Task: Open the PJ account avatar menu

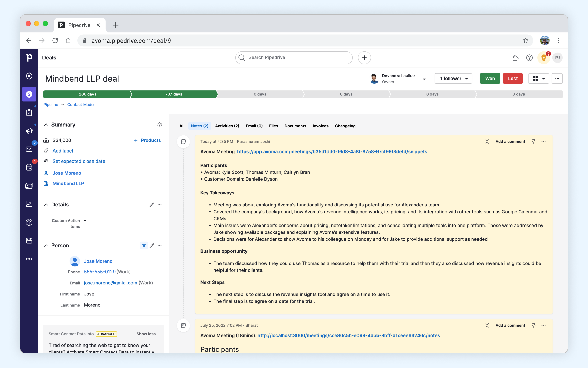Action: pyautogui.click(x=557, y=58)
